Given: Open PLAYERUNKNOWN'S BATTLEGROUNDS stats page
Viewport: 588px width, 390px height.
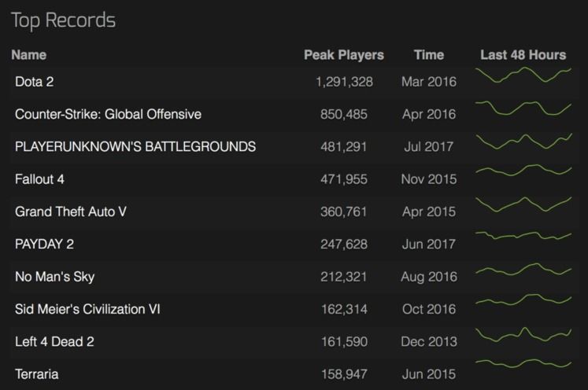Looking at the screenshot, I should coord(135,147).
